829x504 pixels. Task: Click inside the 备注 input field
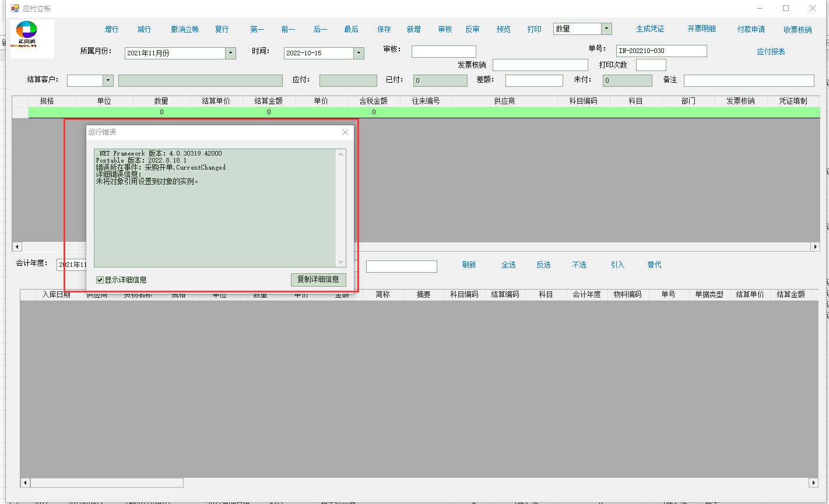749,80
